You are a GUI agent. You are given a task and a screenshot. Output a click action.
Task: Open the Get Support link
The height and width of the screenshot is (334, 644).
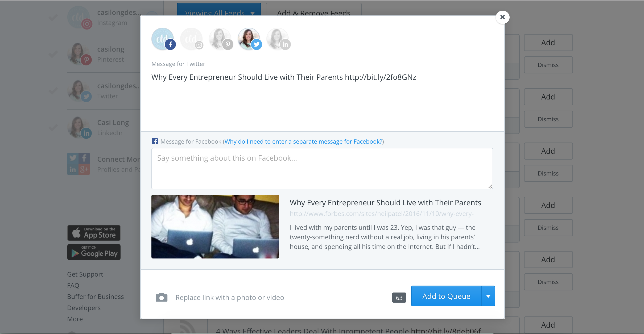pyautogui.click(x=85, y=274)
